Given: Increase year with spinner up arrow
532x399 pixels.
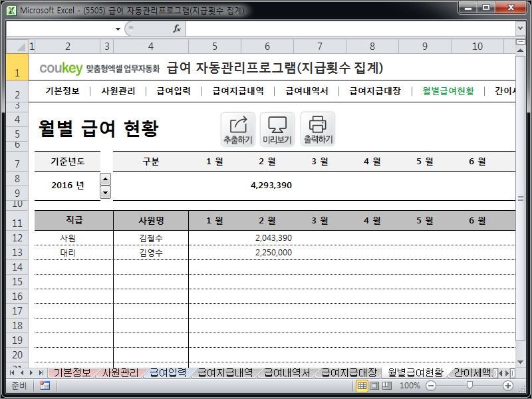Looking at the screenshot, I should (x=105, y=179).
